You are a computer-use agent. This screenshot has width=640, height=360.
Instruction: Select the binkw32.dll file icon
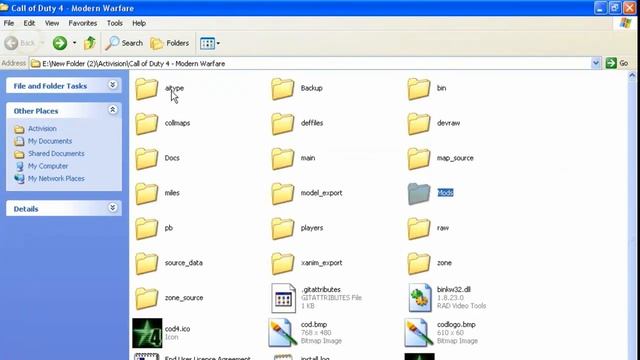(420, 298)
